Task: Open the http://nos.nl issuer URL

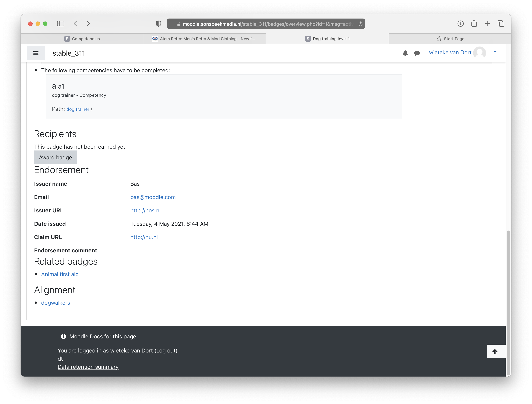Action: 145,211
